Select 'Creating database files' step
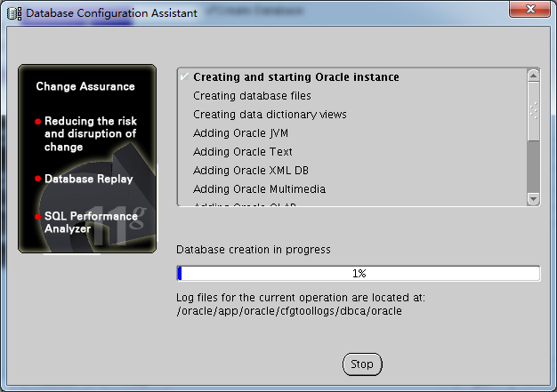 coord(252,96)
